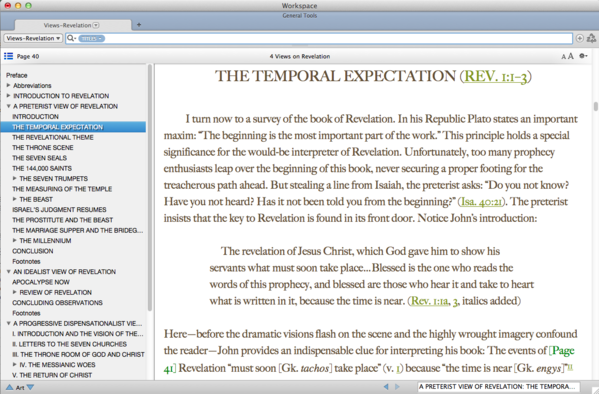Open Apocalypse Now section
The height and width of the screenshot is (394, 599).
tap(41, 282)
